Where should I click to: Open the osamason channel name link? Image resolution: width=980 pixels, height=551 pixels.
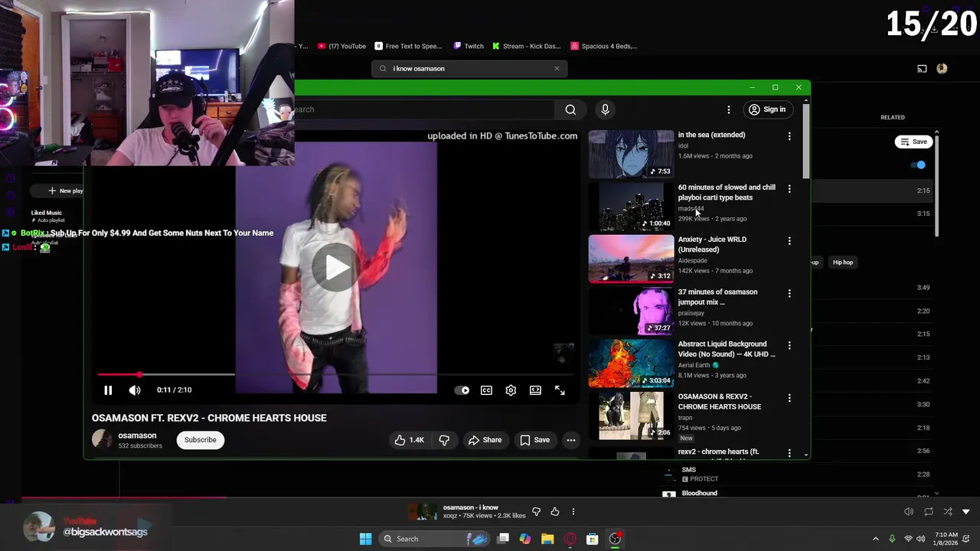pyautogui.click(x=137, y=435)
